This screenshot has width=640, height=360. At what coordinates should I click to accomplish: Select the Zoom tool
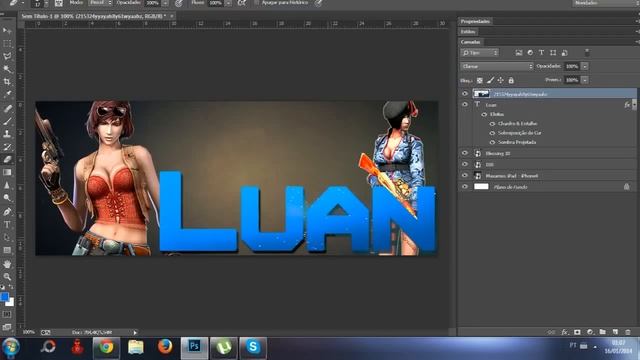pos(7,277)
